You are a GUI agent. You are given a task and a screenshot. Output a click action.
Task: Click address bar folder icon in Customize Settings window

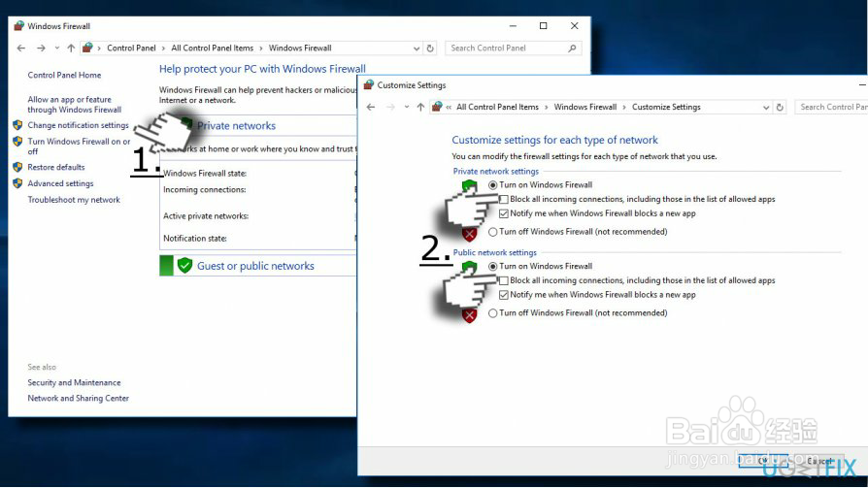pos(437,107)
